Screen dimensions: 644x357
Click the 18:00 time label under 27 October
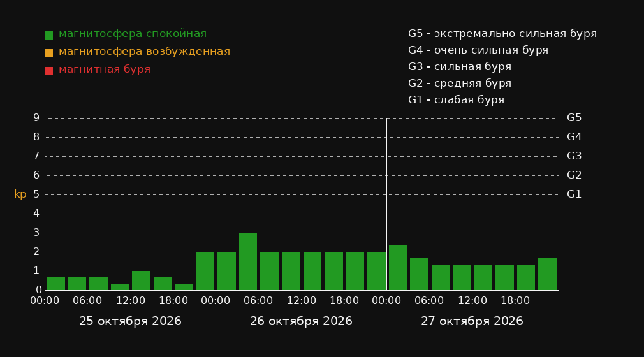click(x=515, y=301)
